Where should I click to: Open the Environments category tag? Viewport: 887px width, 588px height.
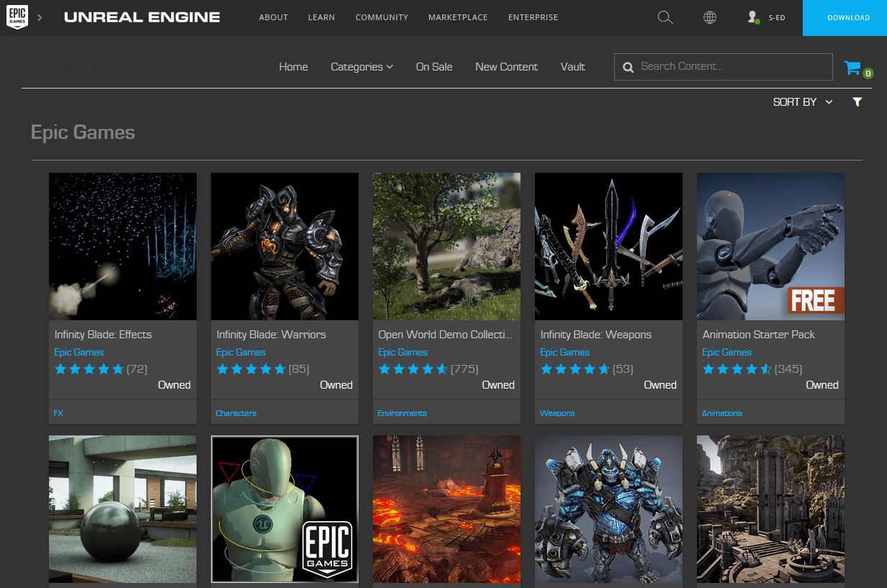click(402, 413)
